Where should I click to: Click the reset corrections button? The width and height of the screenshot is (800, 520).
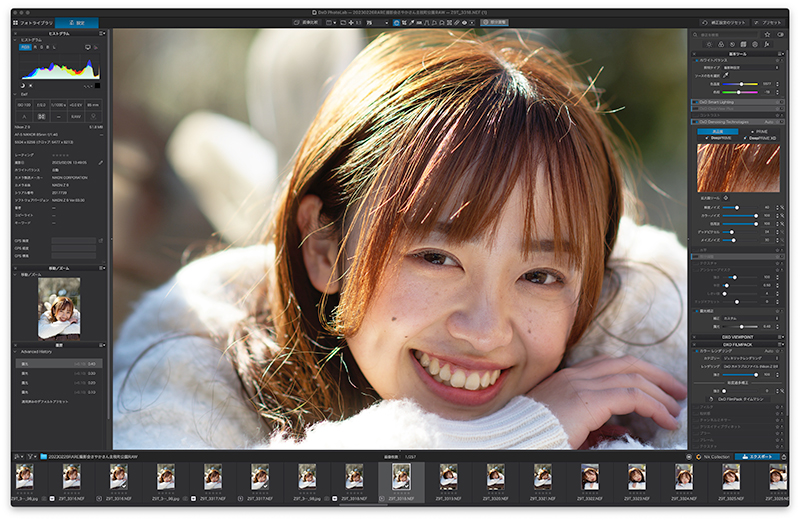pos(724,22)
